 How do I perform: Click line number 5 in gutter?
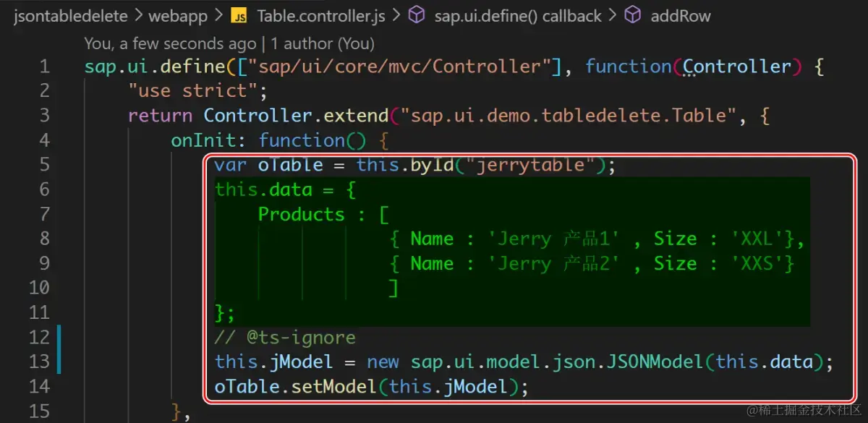[45, 165]
